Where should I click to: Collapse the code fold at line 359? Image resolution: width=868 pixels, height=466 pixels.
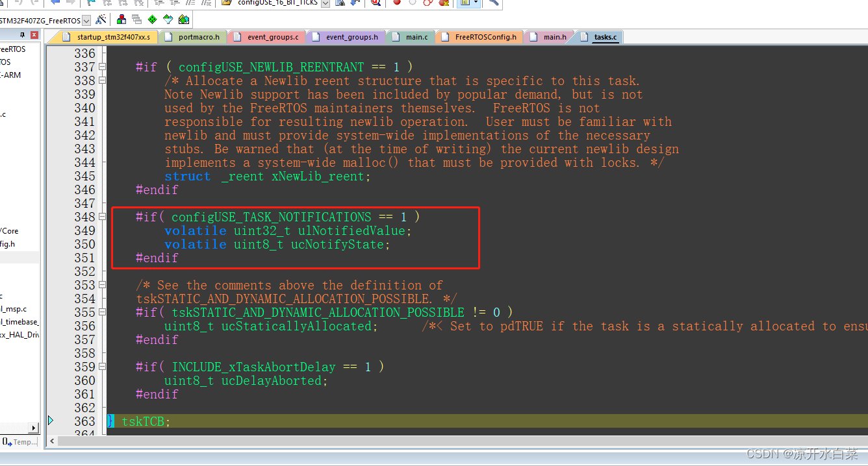tap(102, 367)
